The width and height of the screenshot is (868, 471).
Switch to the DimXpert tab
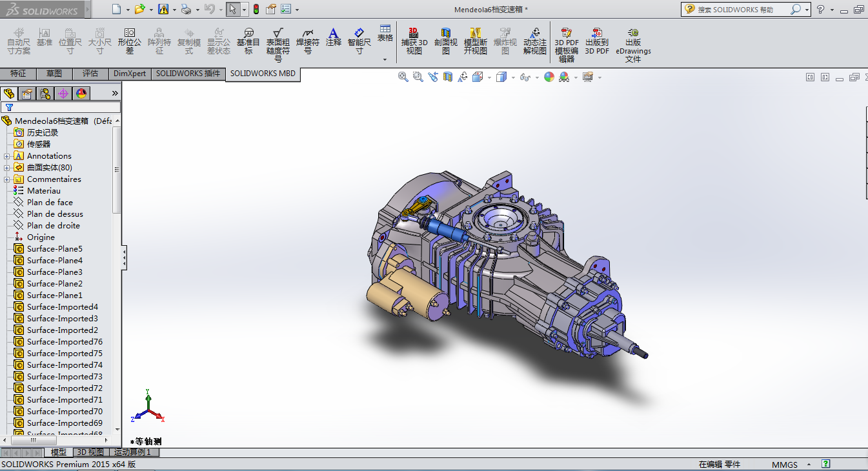click(130, 74)
